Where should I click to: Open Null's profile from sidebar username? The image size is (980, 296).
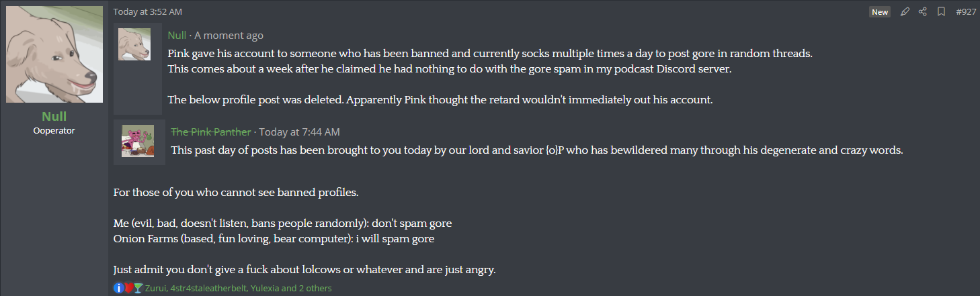click(x=54, y=116)
